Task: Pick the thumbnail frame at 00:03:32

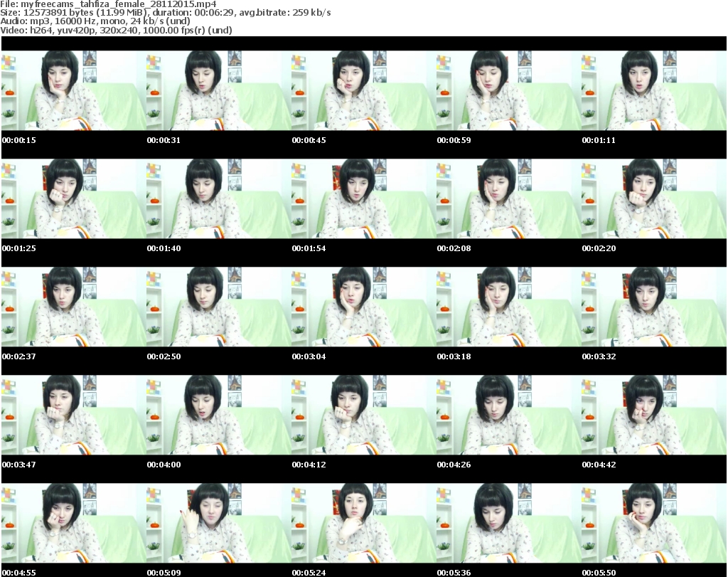Action: pyautogui.click(x=654, y=307)
